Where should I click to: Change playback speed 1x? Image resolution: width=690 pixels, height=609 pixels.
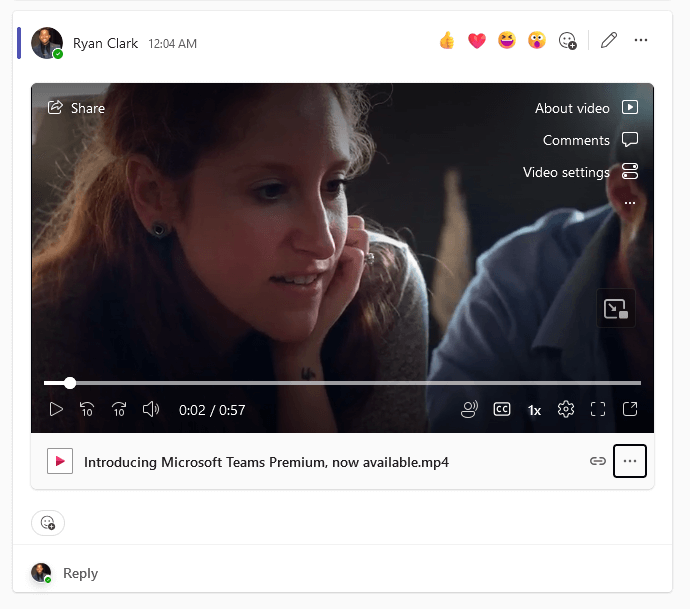tap(534, 410)
